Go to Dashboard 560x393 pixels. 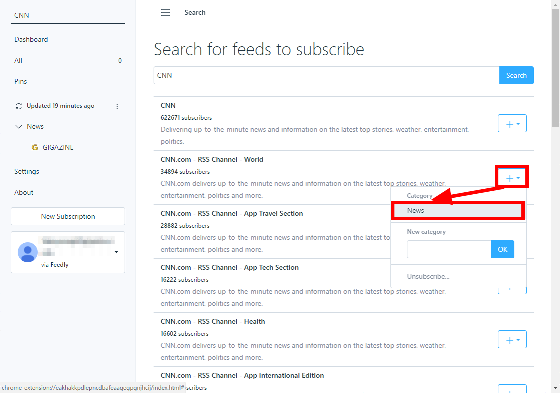(x=31, y=39)
